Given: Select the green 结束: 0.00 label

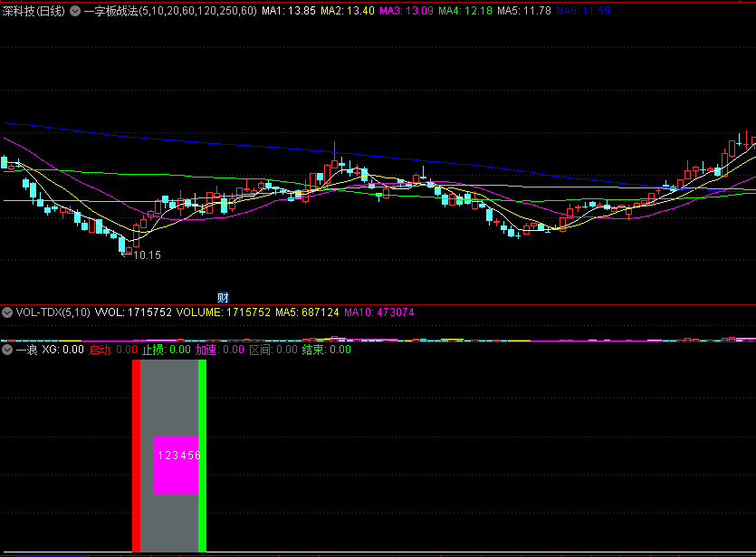Looking at the screenshot, I should click(327, 350).
